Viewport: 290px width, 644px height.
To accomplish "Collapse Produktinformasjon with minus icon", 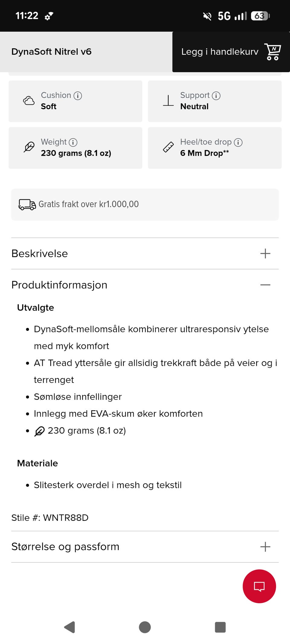I will click(265, 285).
